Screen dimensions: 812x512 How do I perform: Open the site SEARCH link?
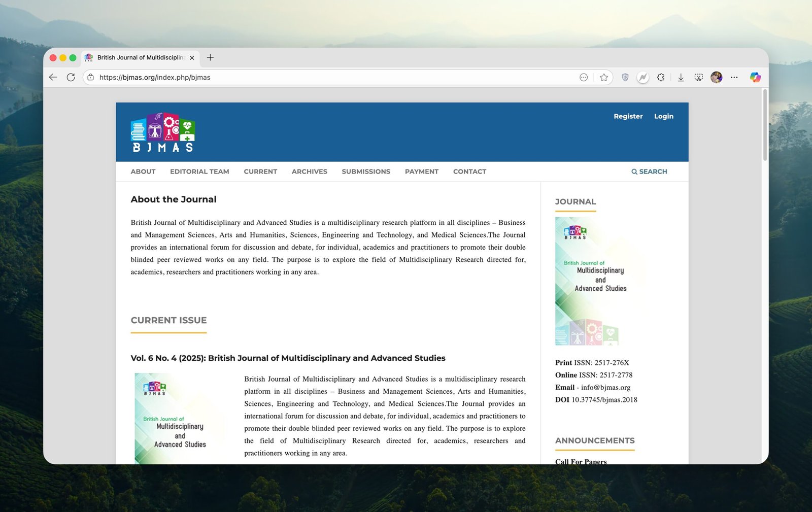[x=649, y=172]
